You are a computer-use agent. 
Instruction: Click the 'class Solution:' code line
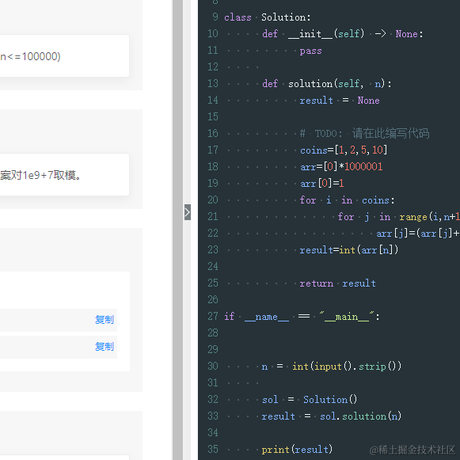[267, 17]
